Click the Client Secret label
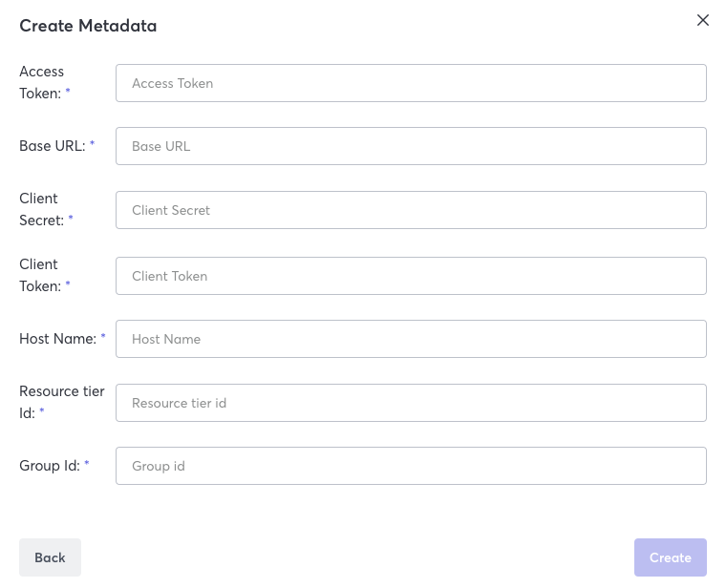Viewport: 726px width, 588px height. tap(41, 209)
